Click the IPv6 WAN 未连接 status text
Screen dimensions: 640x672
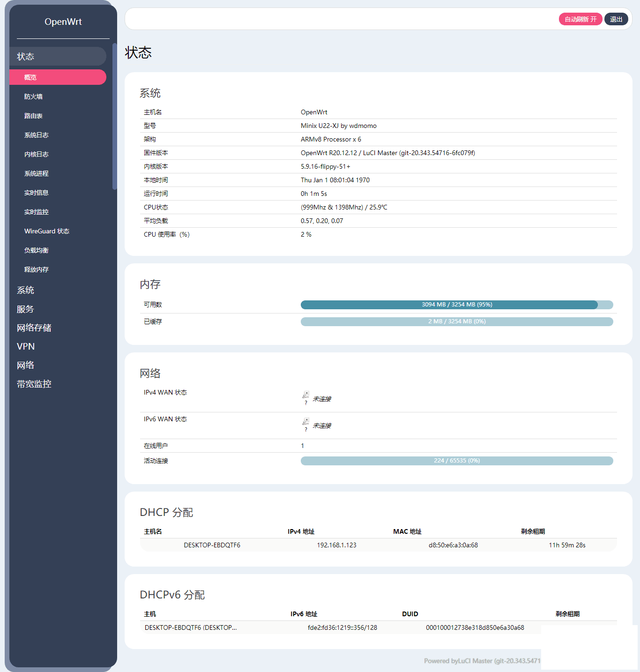click(x=322, y=426)
